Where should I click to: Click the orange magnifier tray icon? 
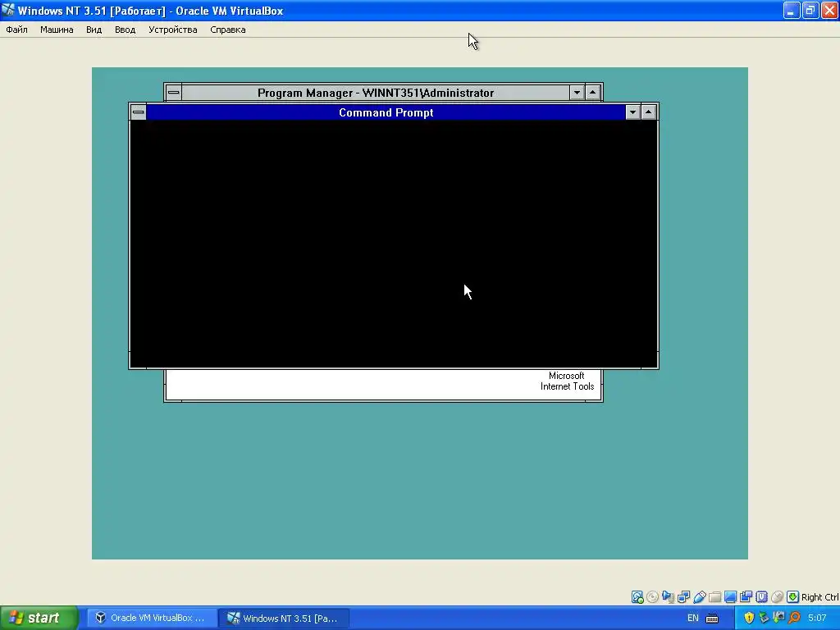pos(794,618)
